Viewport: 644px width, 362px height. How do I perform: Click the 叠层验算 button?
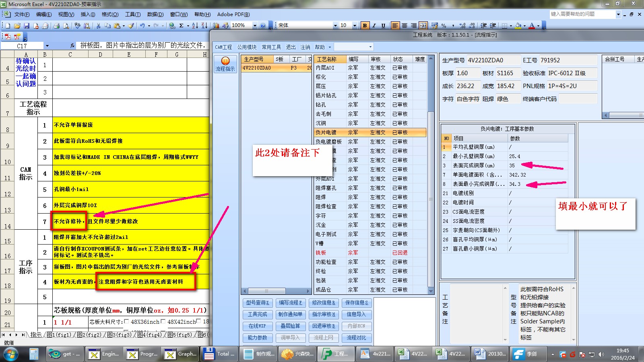click(x=290, y=326)
